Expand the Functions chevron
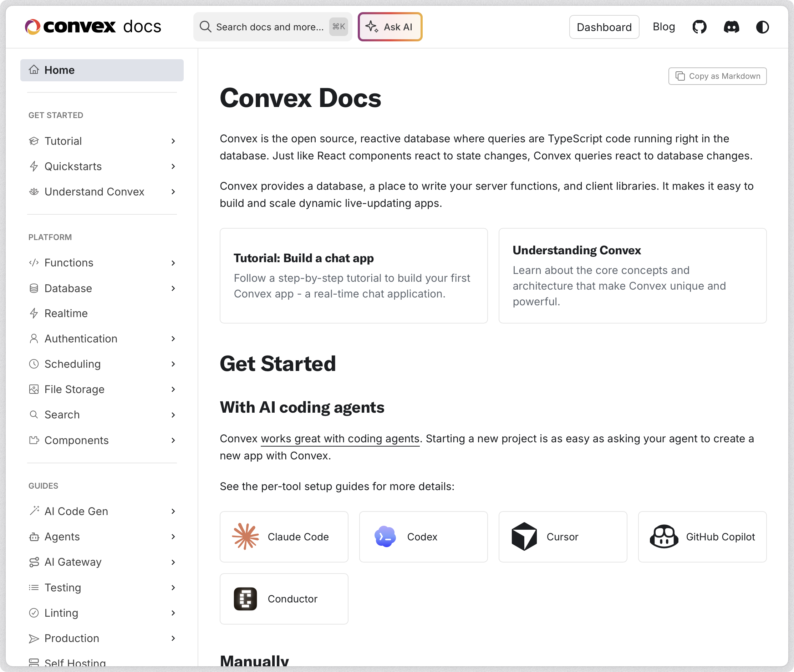This screenshot has width=794, height=672. [x=173, y=263]
